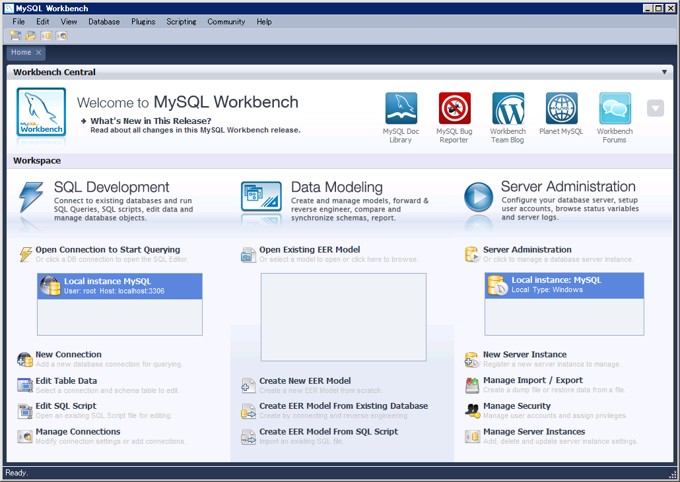Open the MySQL Doc Library icon
The height and width of the screenshot is (482, 680).
click(401, 108)
